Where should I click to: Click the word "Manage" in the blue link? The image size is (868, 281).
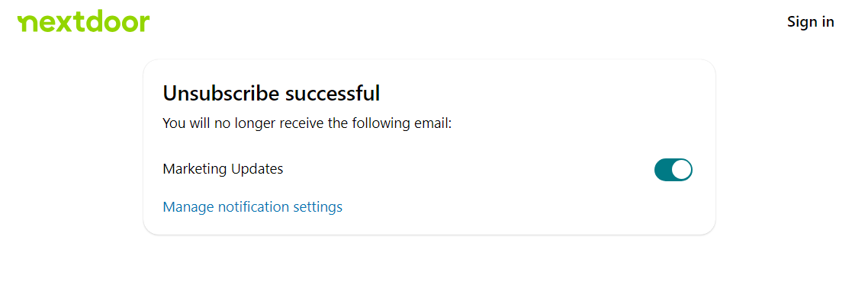(x=188, y=207)
